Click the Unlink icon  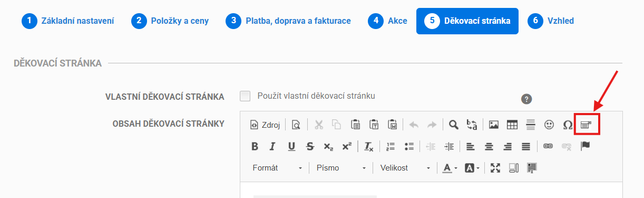567,146
